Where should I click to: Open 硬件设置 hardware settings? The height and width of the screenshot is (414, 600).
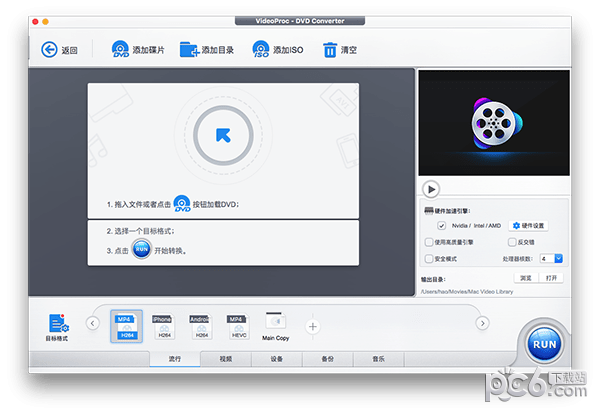point(528,226)
